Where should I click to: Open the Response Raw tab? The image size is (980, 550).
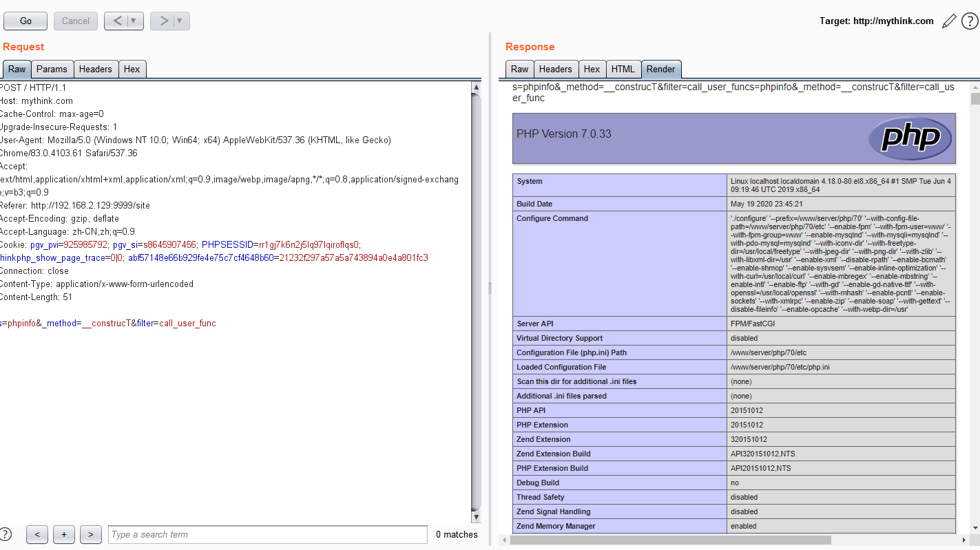pyautogui.click(x=520, y=69)
